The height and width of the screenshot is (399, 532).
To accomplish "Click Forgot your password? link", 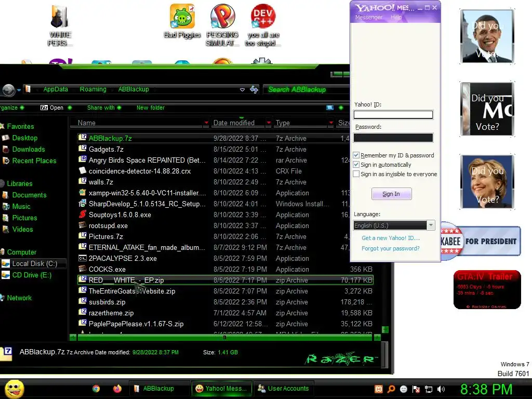I will [391, 248].
